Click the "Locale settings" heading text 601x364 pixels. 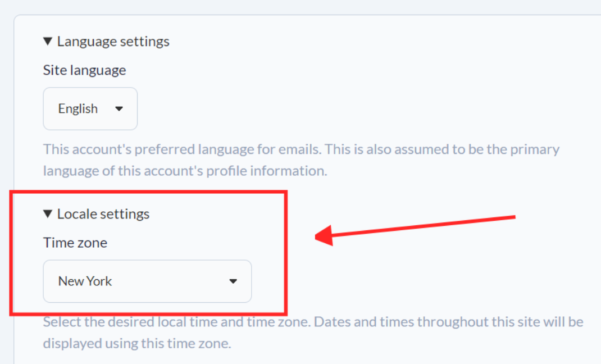[103, 214]
